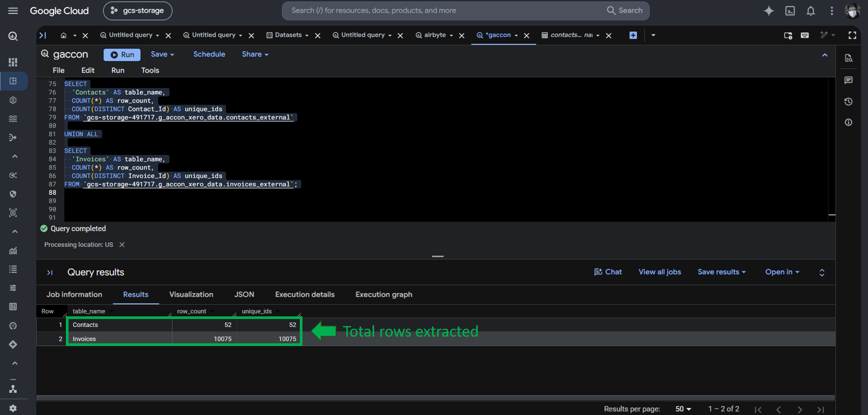Viewport: 868px width, 415px height.
Task: Click the user account avatar
Action: (853, 11)
